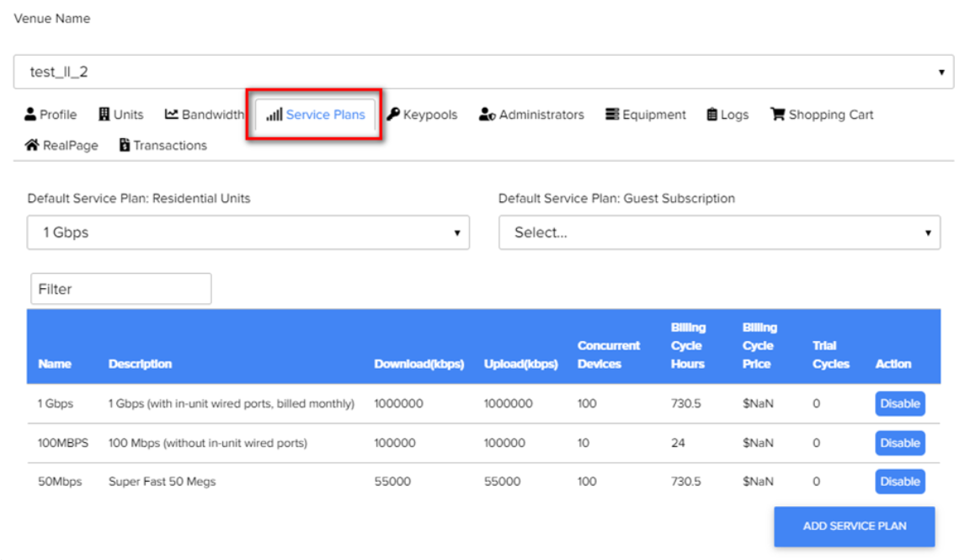Open the Venue Name dropdown
This screenshot has width=970, height=560.
pos(483,72)
